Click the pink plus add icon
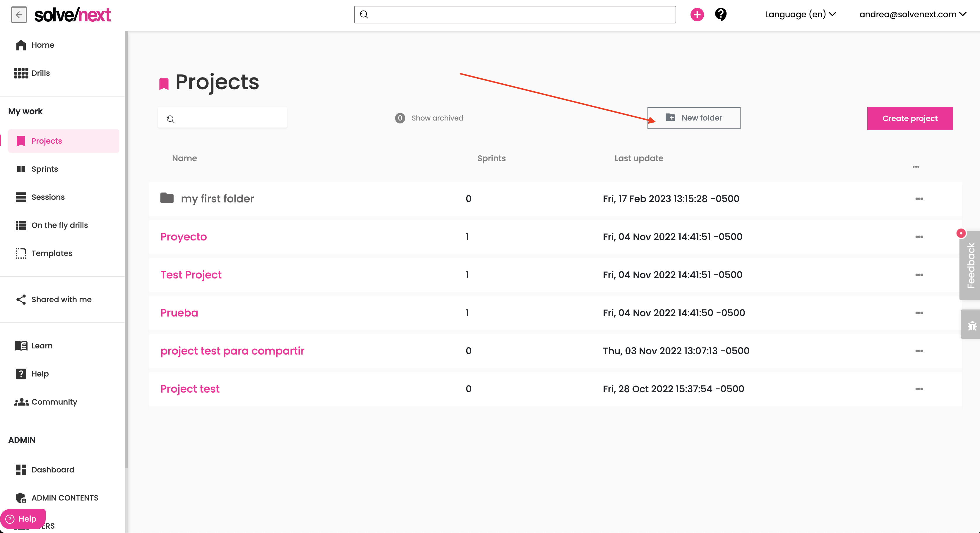This screenshot has width=980, height=533. pos(697,15)
